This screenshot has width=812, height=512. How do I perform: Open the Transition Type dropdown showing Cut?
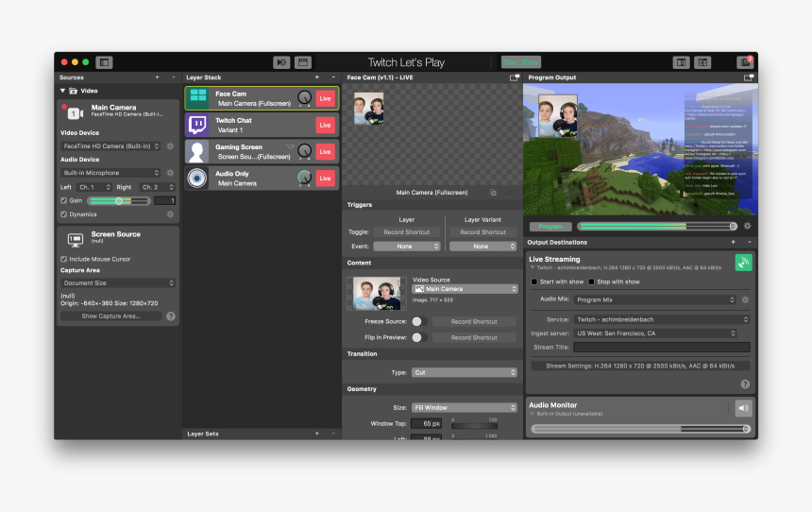[464, 372]
